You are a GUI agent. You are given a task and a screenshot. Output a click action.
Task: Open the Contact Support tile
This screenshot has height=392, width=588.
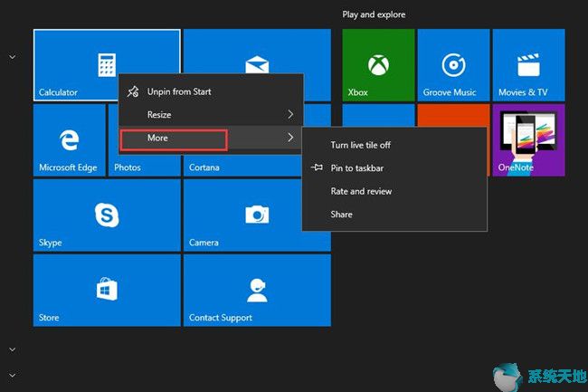coord(257,291)
